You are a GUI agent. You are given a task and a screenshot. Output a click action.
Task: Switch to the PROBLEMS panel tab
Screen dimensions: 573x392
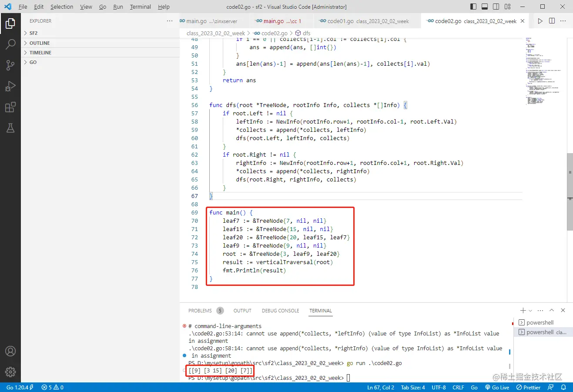pyautogui.click(x=205, y=311)
